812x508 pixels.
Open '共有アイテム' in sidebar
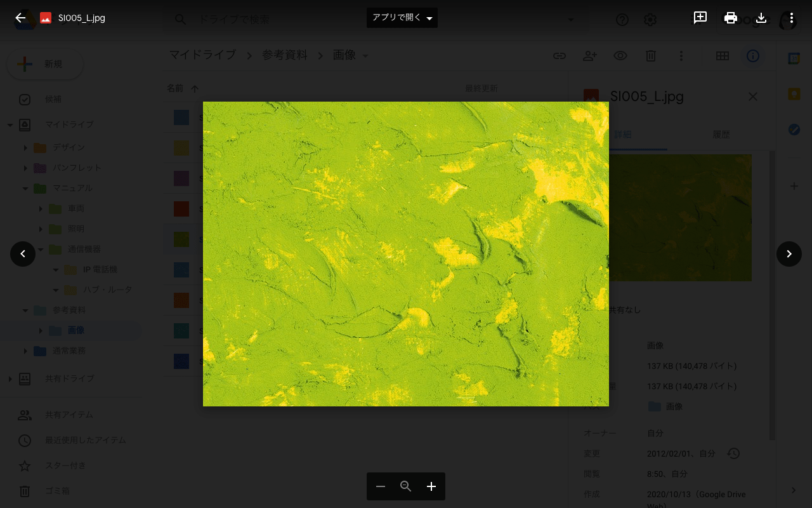[69, 415]
